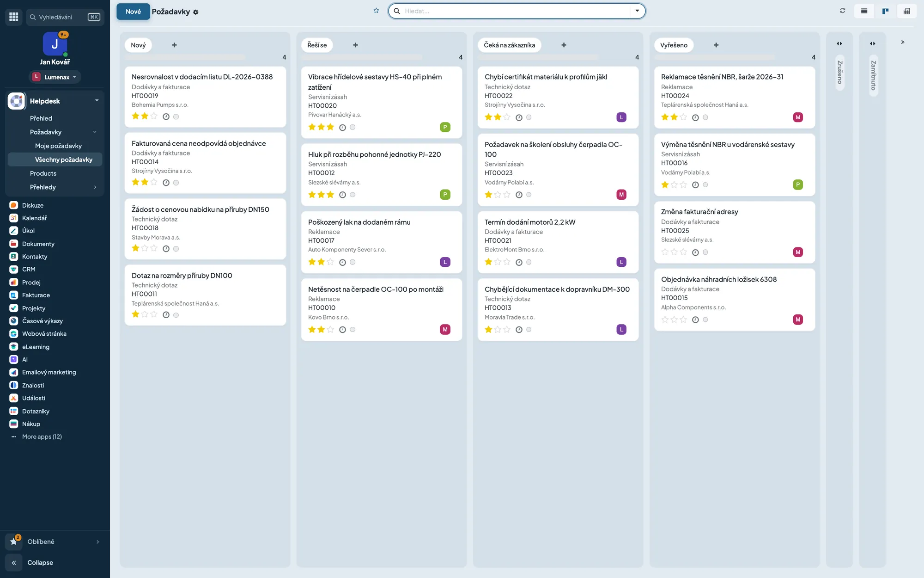Screen dimensions: 924x578
Task: Click avatar M on Netěsnost na čerpadle card
Action: pyautogui.click(x=445, y=329)
